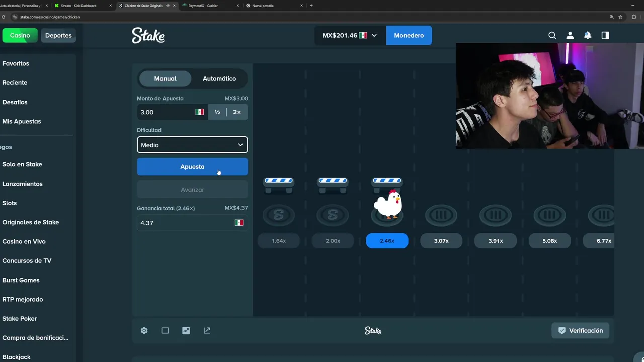The height and width of the screenshot is (362, 644).
Task: Select the Casino section tab
Action: tap(20, 35)
